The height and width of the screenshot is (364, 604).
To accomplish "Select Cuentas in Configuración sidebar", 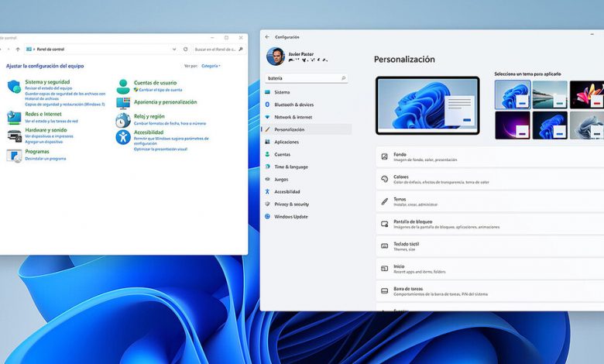I will [307, 154].
